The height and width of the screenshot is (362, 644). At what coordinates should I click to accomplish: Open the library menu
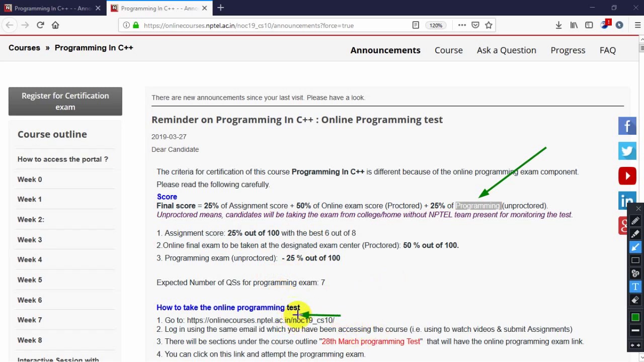click(x=574, y=25)
